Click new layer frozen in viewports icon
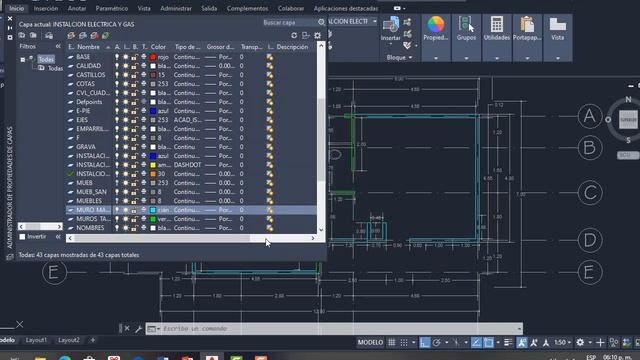The width and height of the screenshot is (640, 360). click(83, 36)
